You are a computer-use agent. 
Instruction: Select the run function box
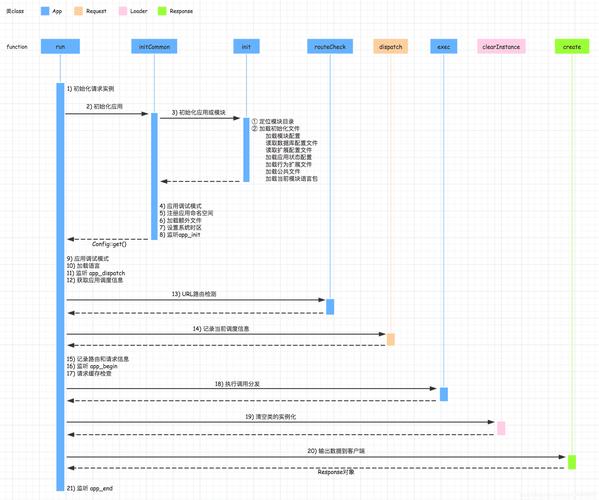(60, 46)
